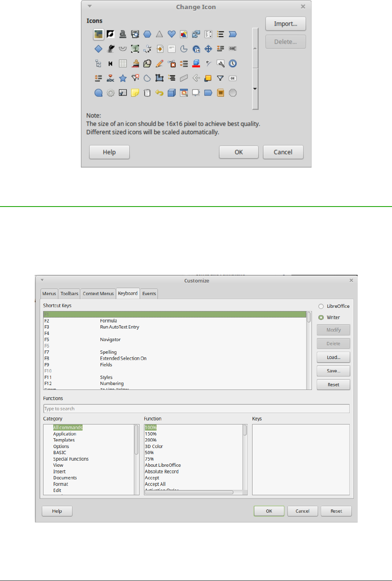
Task: Confirm Customize dialog with OK
Action: point(269,511)
